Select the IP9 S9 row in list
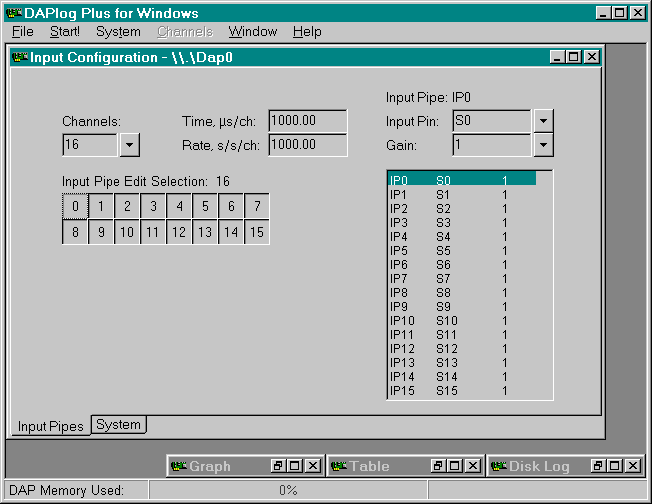This screenshot has width=652, height=504. point(462,306)
